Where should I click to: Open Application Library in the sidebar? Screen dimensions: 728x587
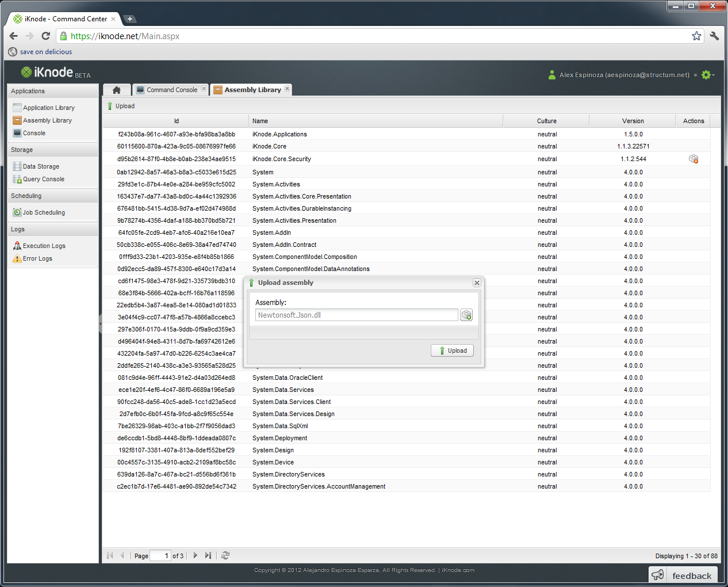[x=49, y=108]
